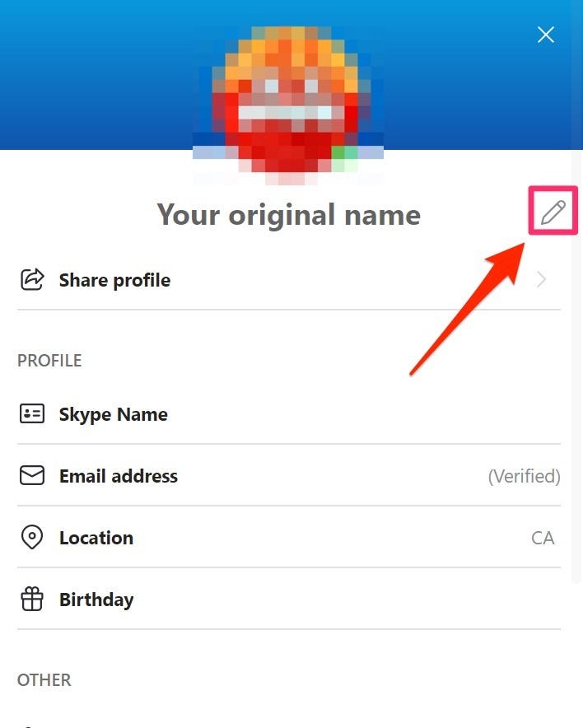
Task: Click the Skype Name ID card icon
Action: click(30, 414)
